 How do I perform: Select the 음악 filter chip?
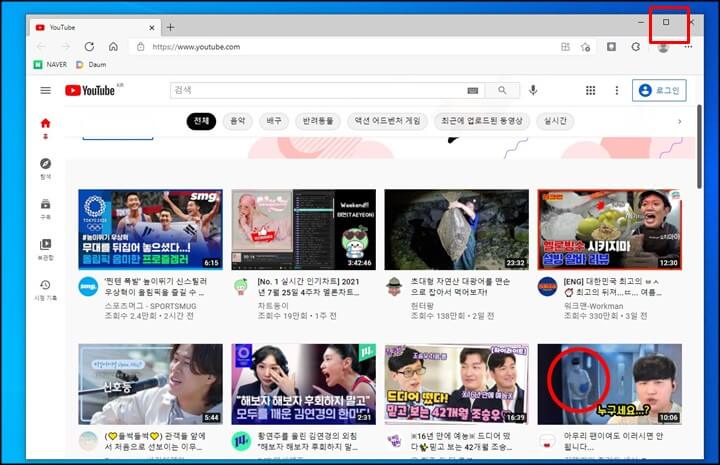click(237, 121)
